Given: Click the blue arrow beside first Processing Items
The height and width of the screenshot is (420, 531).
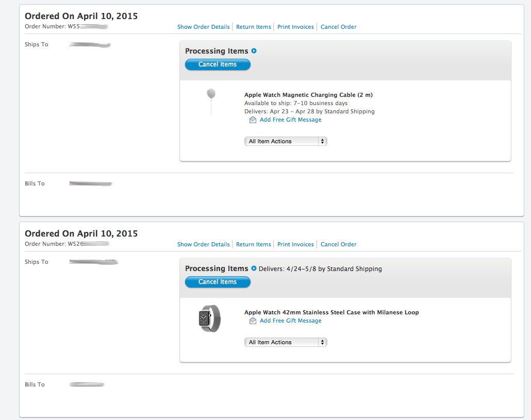Looking at the screenshot, I should coord(254,51).
